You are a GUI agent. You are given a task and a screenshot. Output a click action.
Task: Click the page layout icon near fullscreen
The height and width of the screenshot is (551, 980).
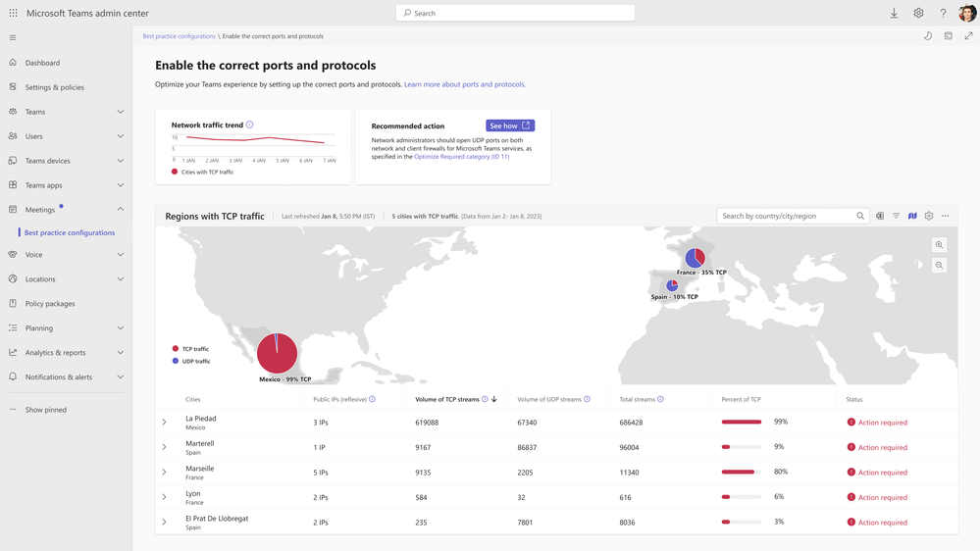point(949,36)
